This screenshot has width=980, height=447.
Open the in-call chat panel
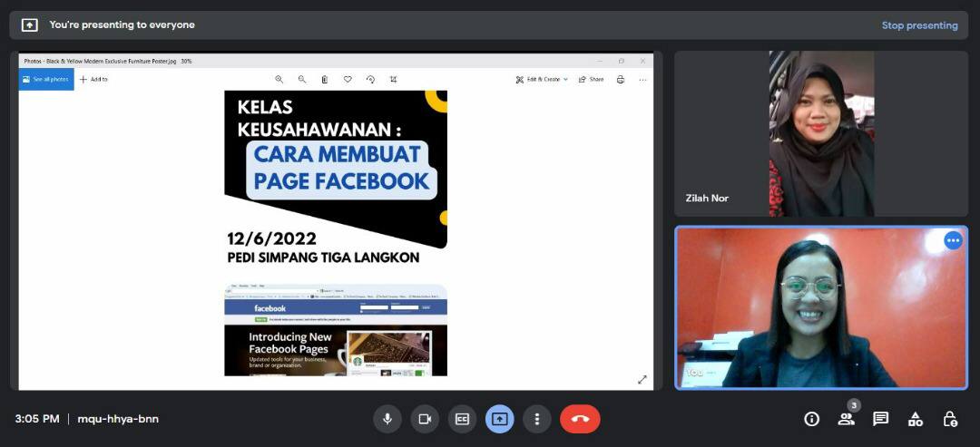(x=880, y=419)
